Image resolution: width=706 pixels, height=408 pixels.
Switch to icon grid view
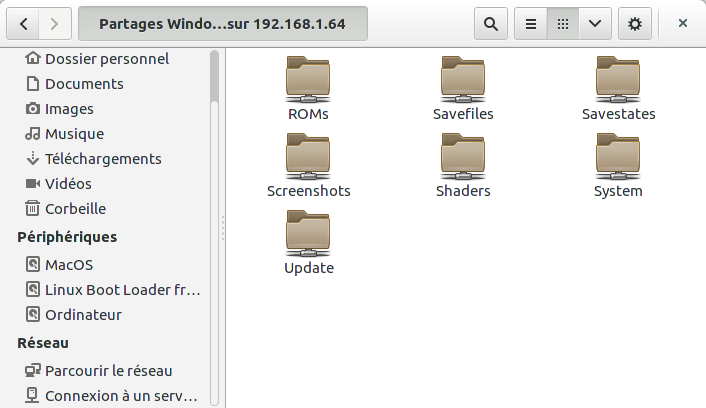(x=562, y=23)
